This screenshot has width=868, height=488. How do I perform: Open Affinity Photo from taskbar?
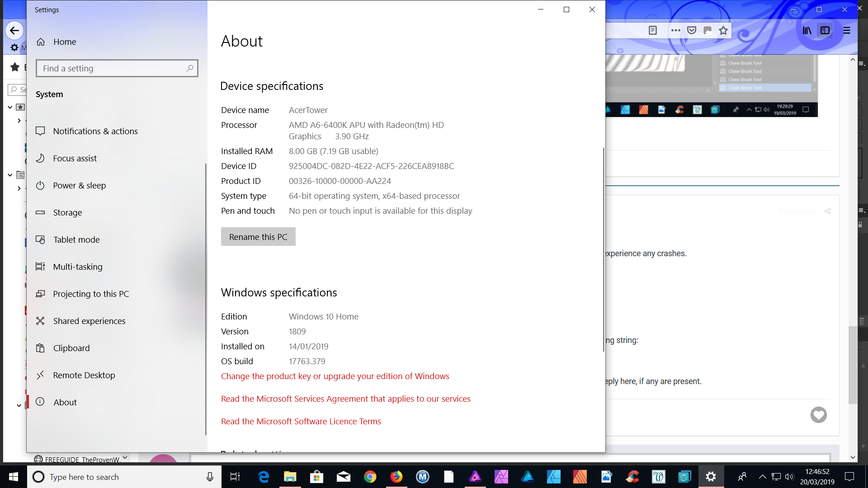pos(475,477)
